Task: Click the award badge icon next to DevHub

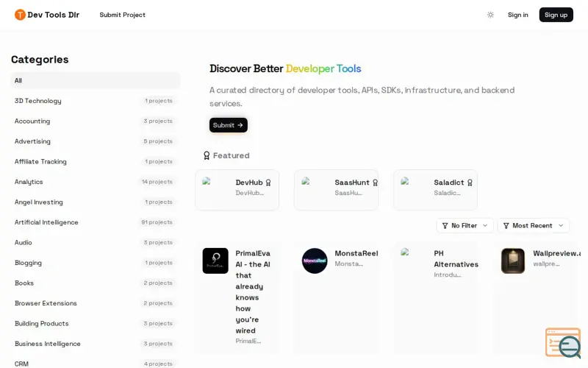Action: tap(268, 183)
